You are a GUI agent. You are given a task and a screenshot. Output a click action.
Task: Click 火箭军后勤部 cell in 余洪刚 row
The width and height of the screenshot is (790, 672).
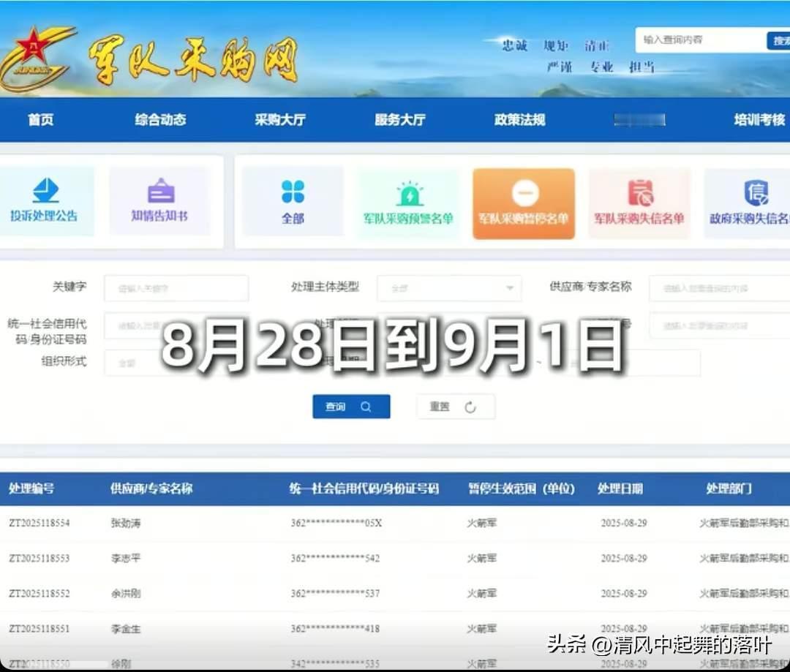point(744,594)
